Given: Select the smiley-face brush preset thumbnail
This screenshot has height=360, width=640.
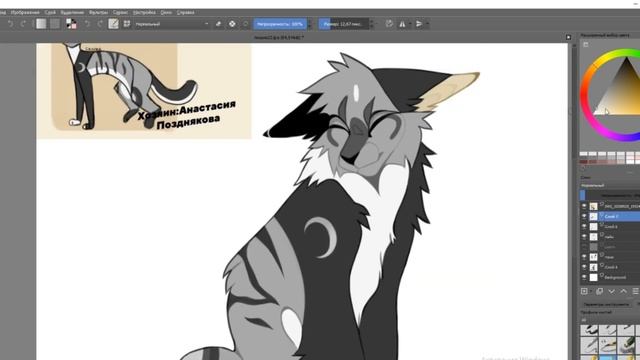Looking at the screenshot, I should 607,346.
